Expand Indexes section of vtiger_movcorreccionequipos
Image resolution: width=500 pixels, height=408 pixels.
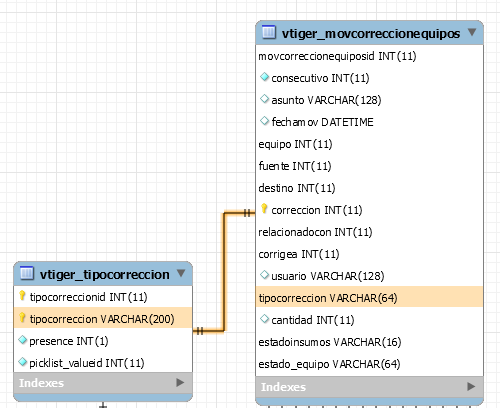point(471,386)
